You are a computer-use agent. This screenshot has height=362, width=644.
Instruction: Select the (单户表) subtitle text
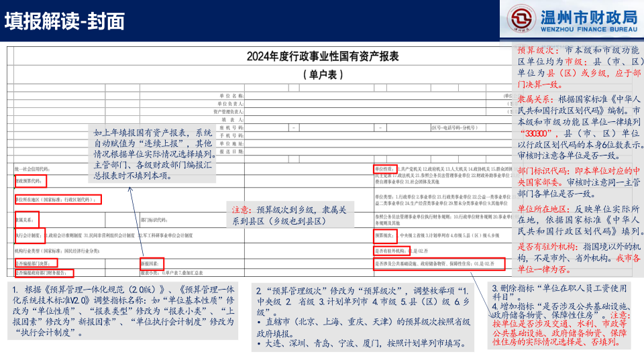pos(323,74)
